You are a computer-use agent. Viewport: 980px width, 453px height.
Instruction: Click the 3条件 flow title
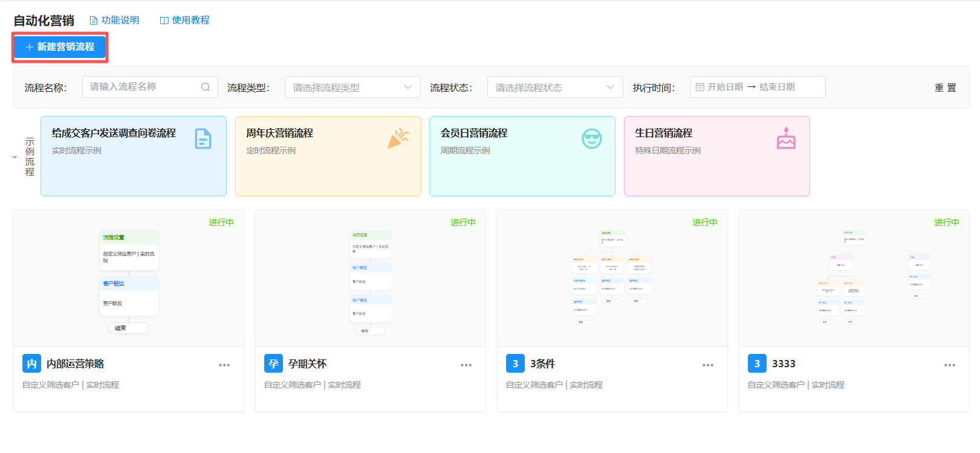tap(543, 364)
